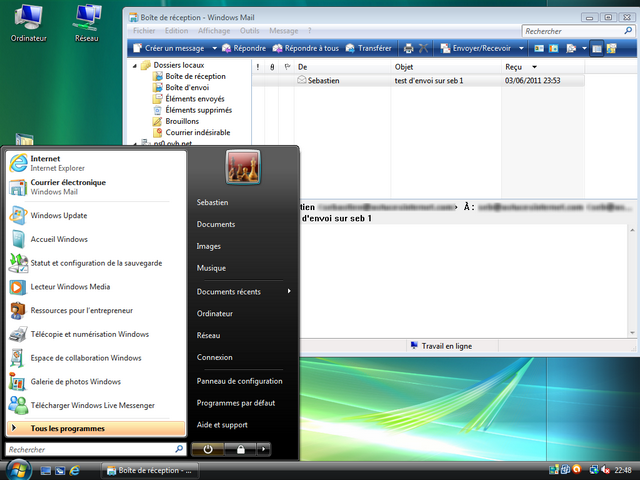Click the Envoyer/Recevoir button
The width and height of the screenshot is (640, 480).
pos(476,48)
